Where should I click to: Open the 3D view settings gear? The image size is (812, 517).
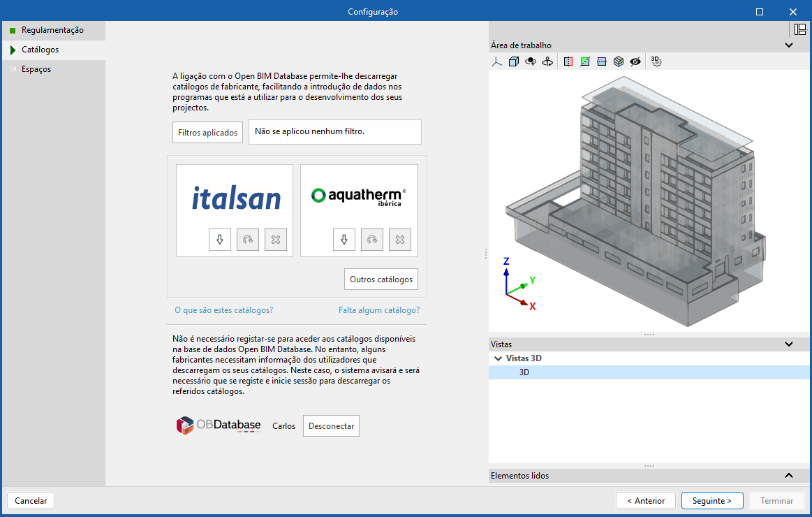tap(656, 61)
